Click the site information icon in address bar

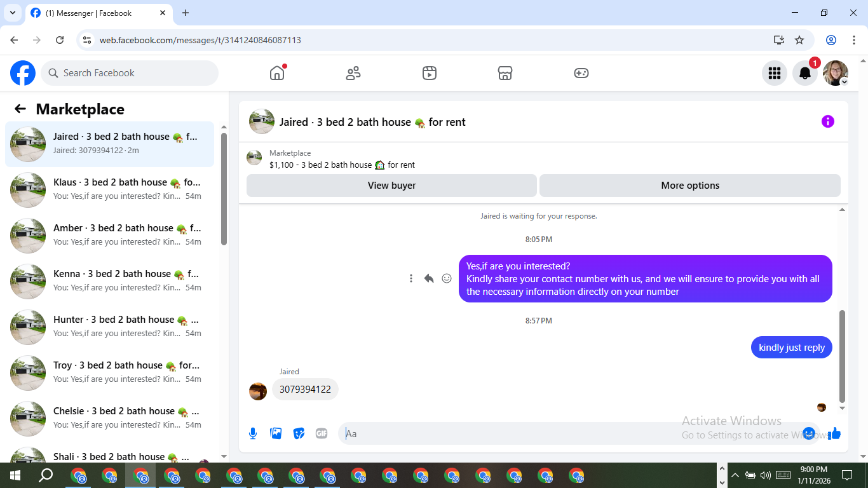[88, 40]
